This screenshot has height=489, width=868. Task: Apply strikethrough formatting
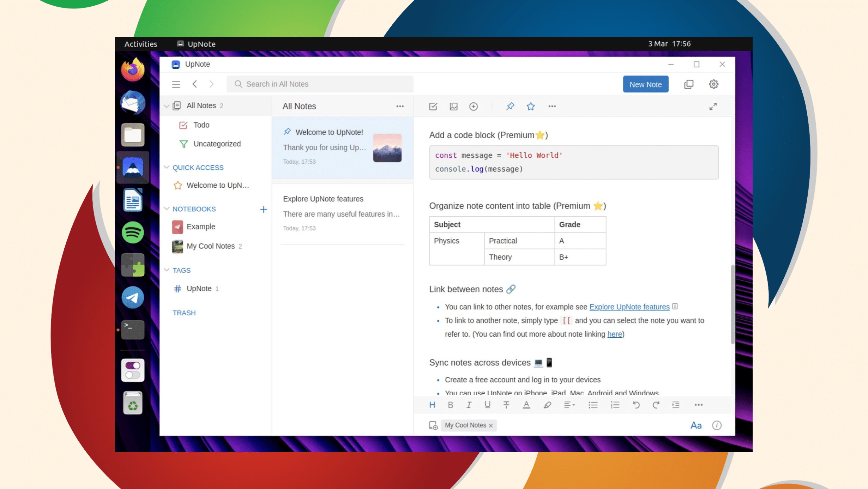506,405
